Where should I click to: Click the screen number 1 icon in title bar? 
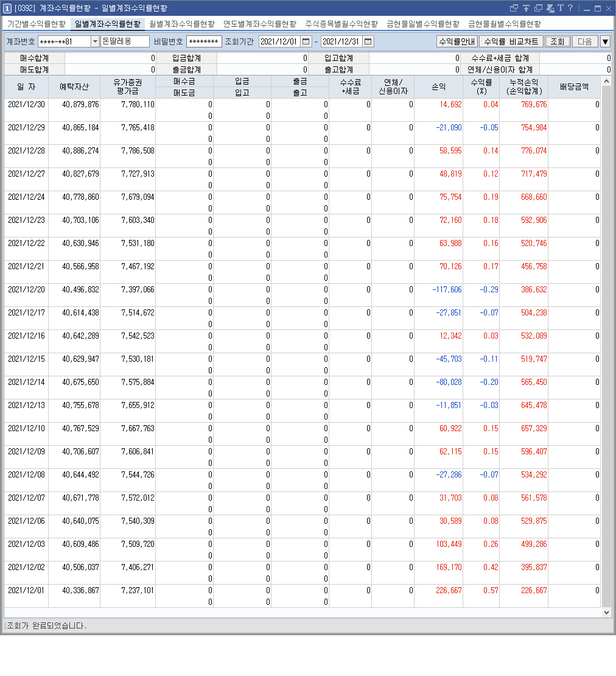coord(7,9)
